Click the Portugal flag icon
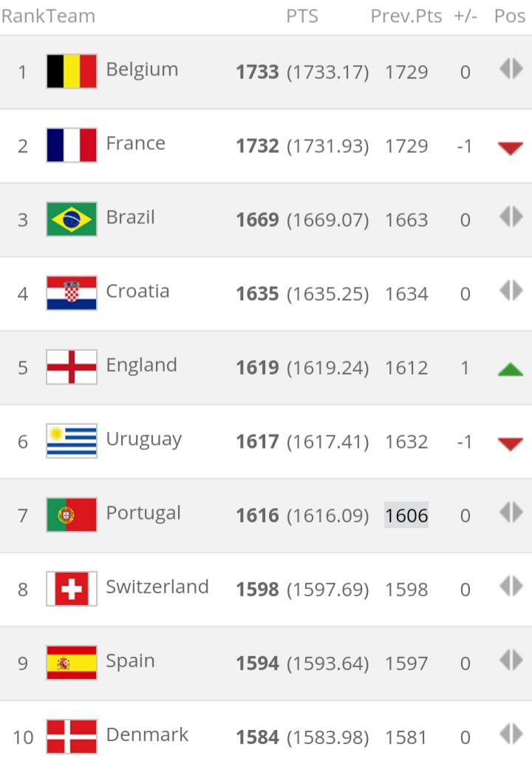Image resolution: width=532 pixels, height=767 pixels. click(72, 514)
